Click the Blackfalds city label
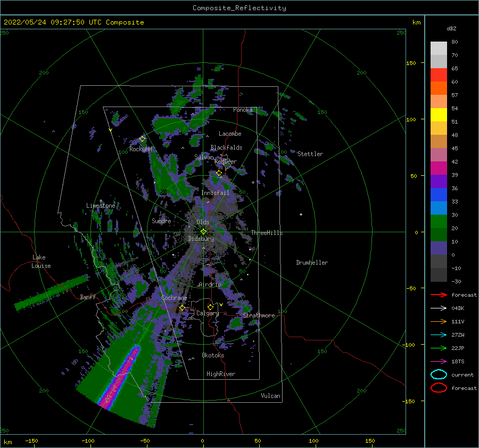479x448 pixels. click(226, 148)
